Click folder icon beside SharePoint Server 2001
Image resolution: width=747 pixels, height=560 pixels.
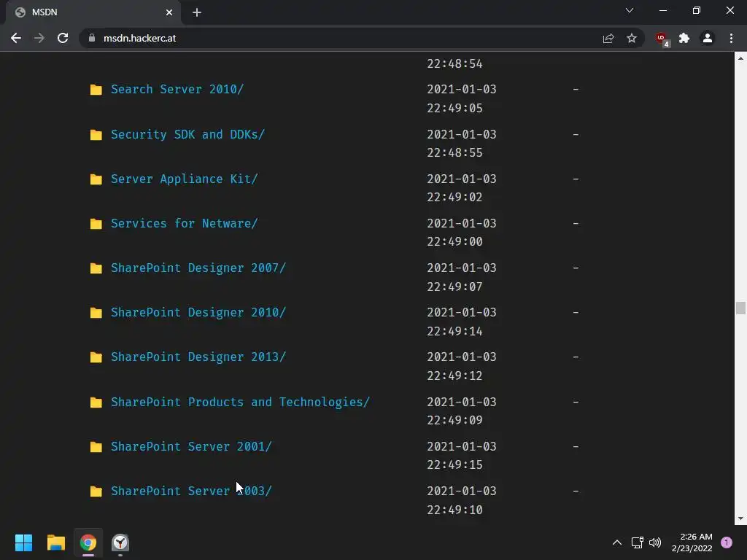coord(96,447)
